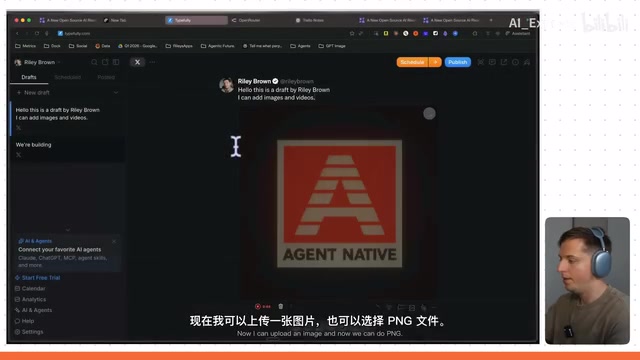Click the comments icon right of Publish
The height and width of the screenshot is (360, 640).
[492, 62]
